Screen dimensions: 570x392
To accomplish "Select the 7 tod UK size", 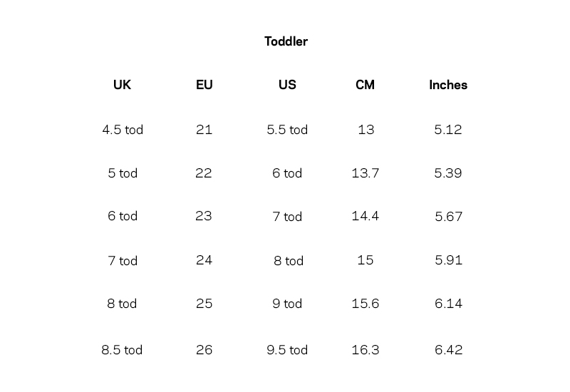I will tap(123, 261).
